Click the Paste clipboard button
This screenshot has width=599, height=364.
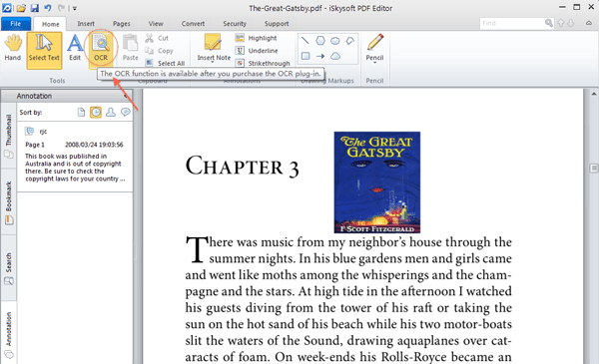point(130,48)
